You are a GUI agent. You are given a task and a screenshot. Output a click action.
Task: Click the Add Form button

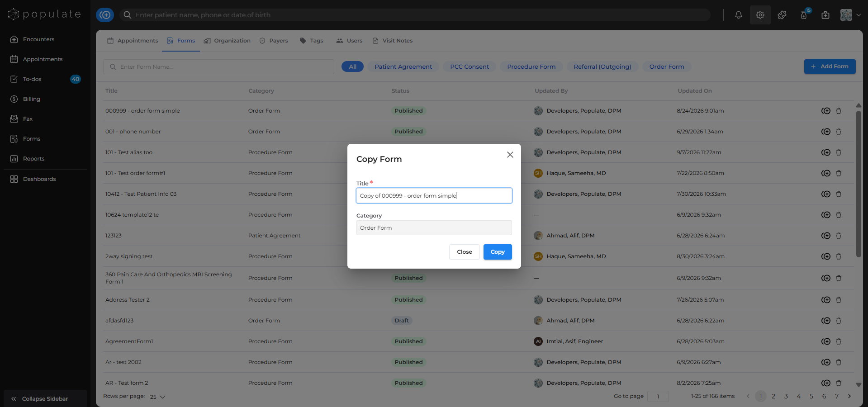click(830, 66)
